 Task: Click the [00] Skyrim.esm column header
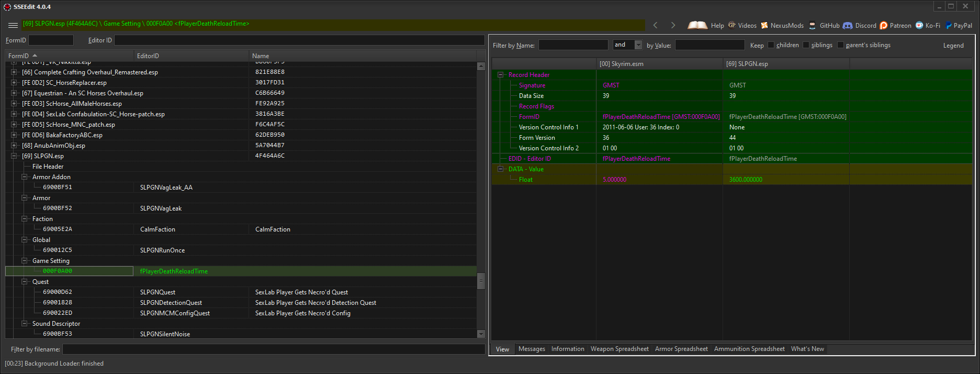click(x=659, y=64)
